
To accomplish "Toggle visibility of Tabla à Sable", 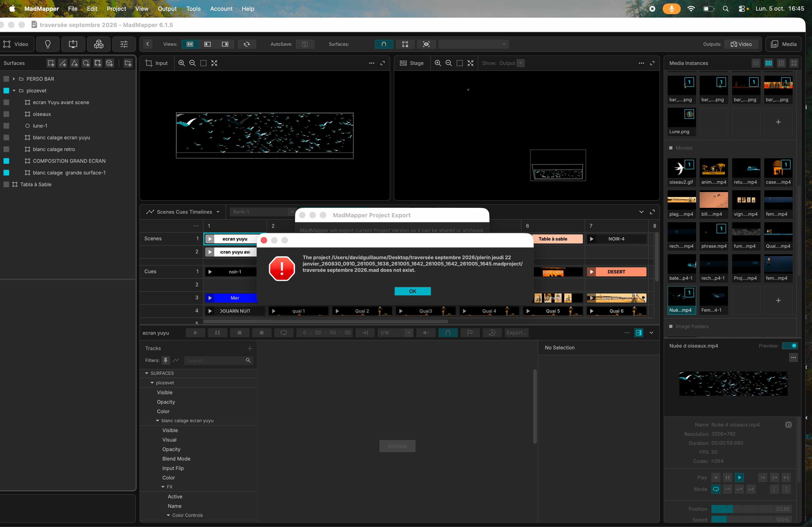I will (6, 184).
